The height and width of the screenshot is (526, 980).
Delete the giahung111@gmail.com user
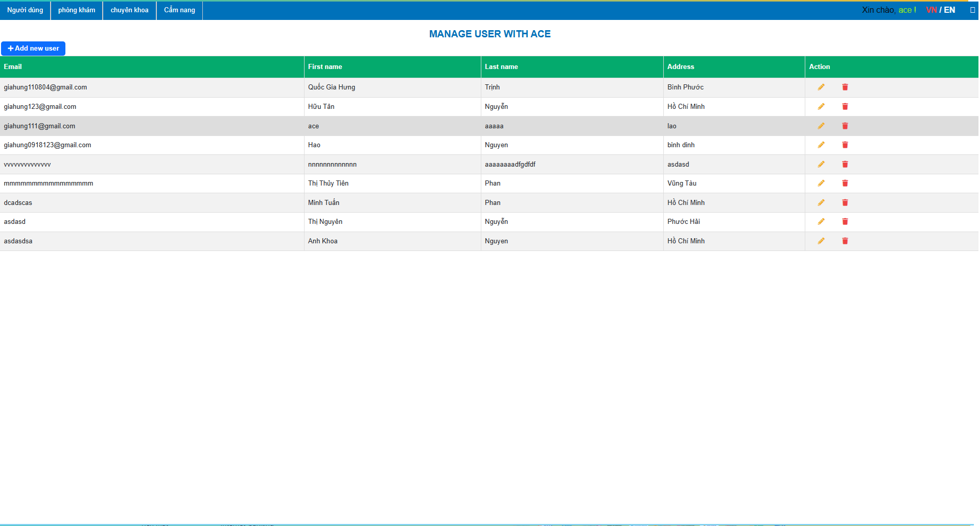845,126
